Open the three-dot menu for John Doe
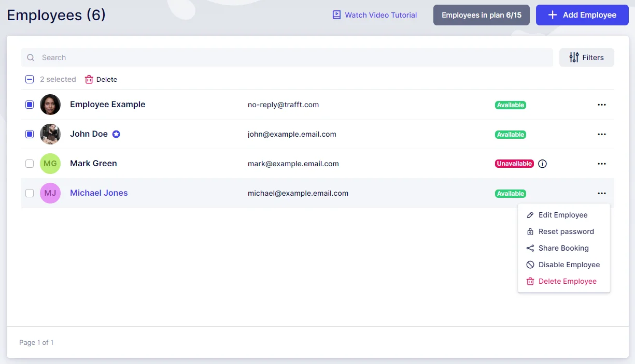This screenshot has height=364, width=635. 601,134
